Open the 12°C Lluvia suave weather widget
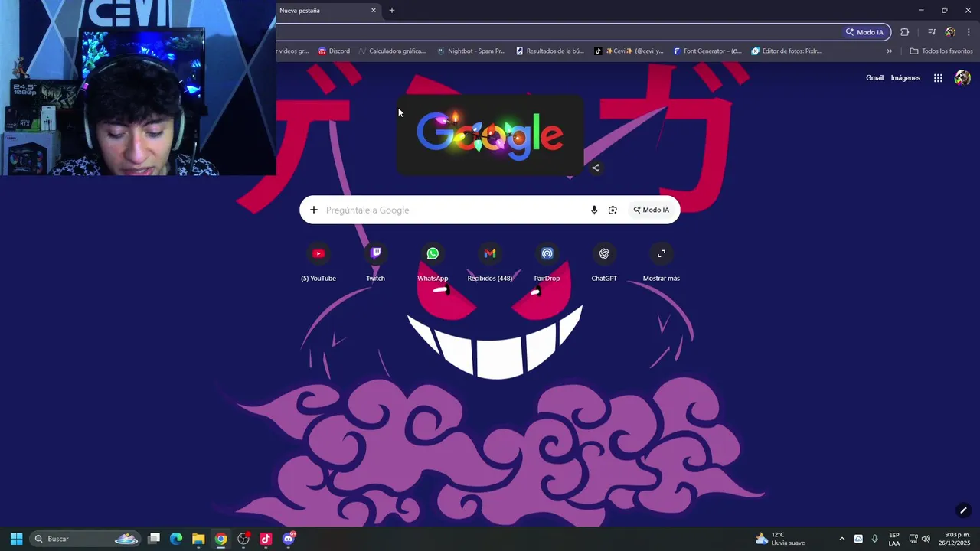Screen dimensions: 980x551 coord(780,539)
